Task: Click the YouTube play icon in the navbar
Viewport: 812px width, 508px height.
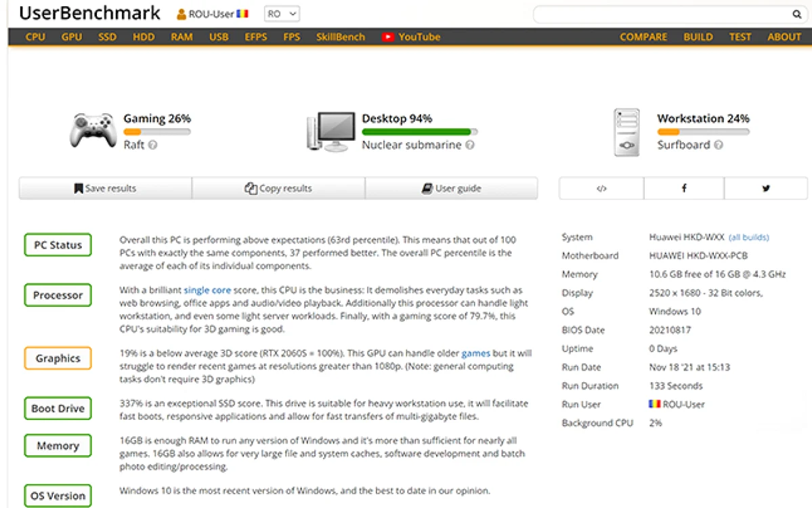Action: click(388, 37)
